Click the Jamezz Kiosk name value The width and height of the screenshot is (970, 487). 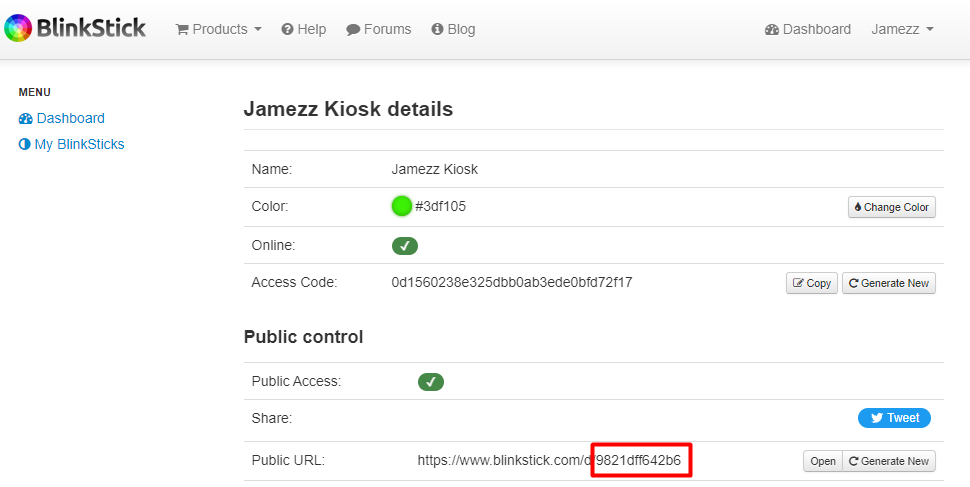click(x=434, y=170)
